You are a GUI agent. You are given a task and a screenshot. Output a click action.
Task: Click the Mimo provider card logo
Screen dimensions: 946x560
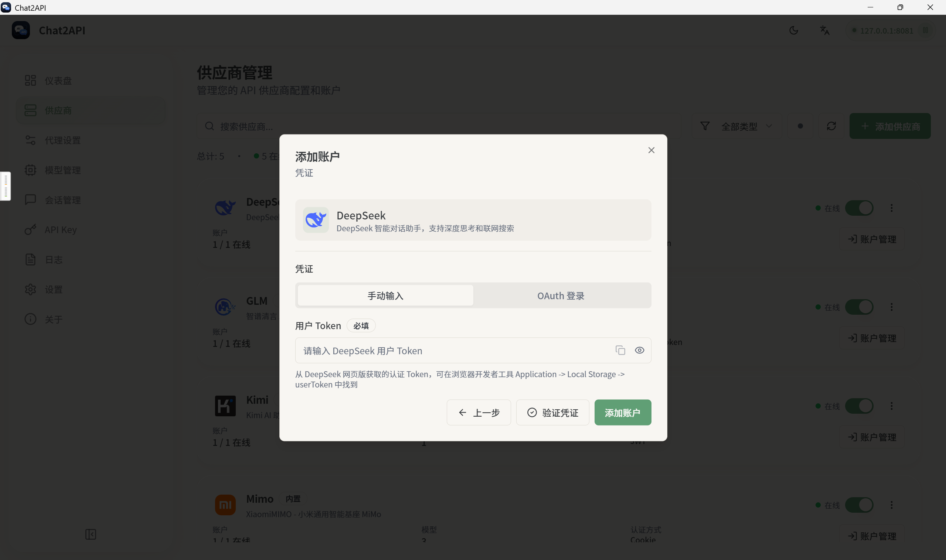coord(225,505)
